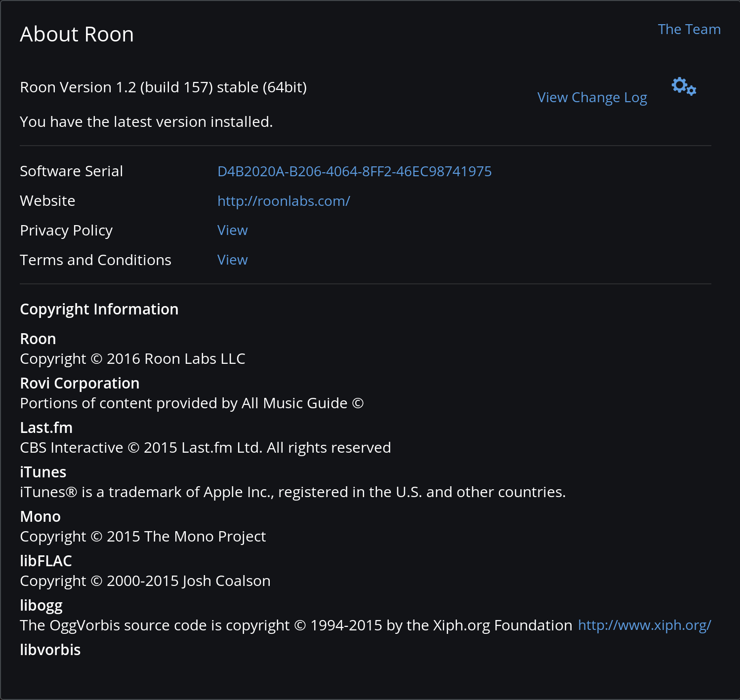
Task: Click the libogg heading
Action: click(x=41, y=606)
